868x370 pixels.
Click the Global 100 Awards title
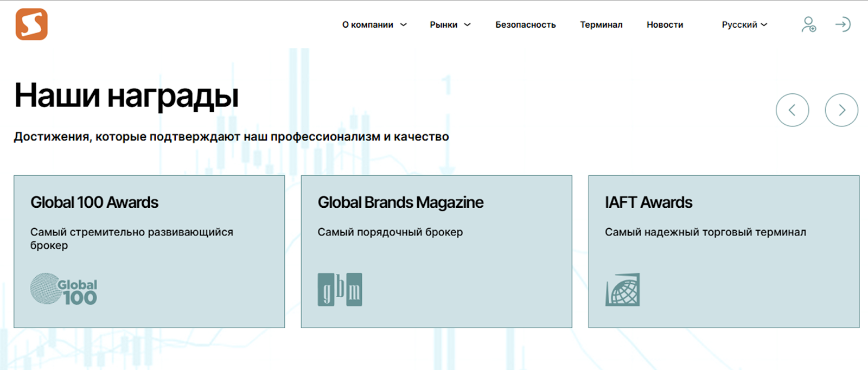[94, 202]
